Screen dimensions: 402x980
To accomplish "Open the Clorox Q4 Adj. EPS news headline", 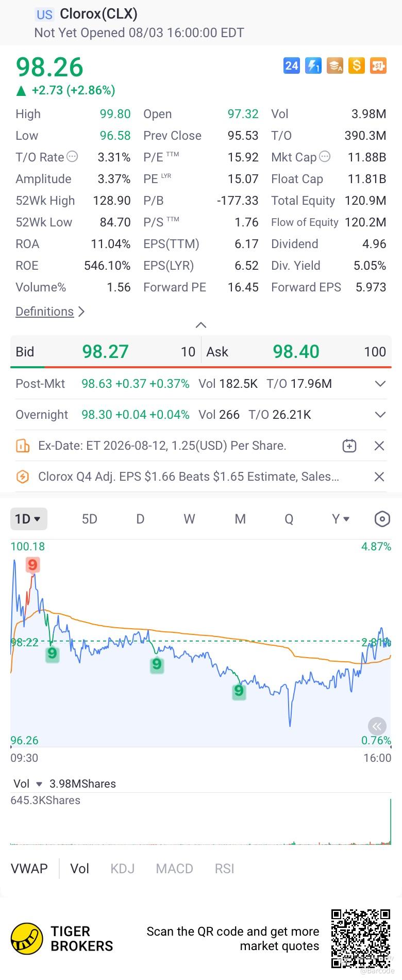I will [x=189, y=477].
